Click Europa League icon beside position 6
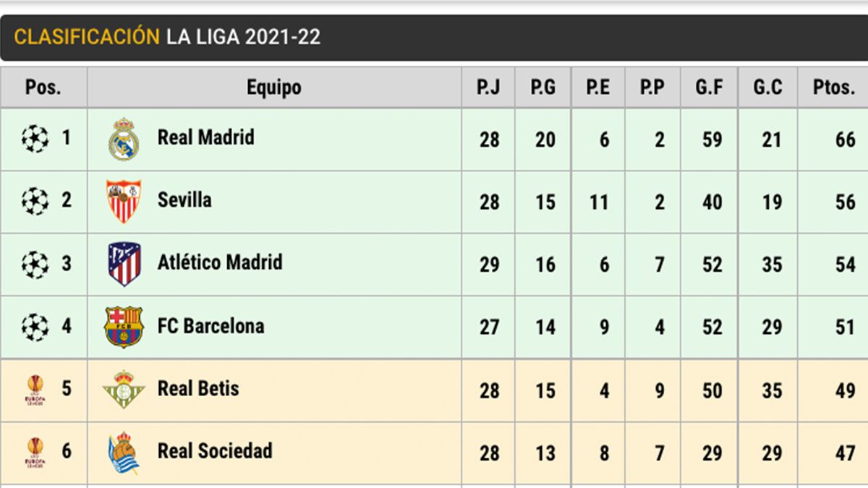Screen dimensions: 868x488 coord(35,453)
